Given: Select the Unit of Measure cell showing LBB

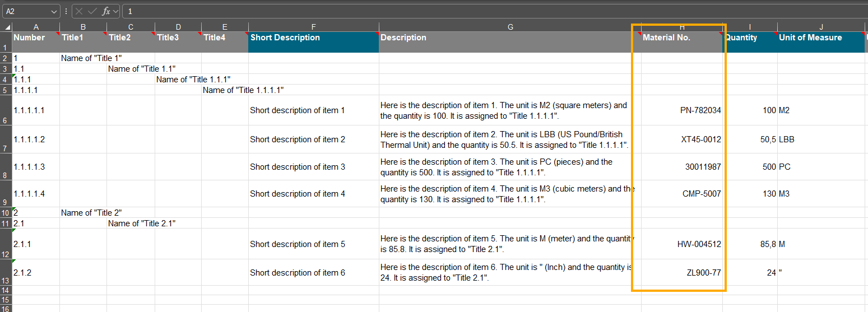Looking at the screenshot, I should pyautogui.click(x=820, y=139).
